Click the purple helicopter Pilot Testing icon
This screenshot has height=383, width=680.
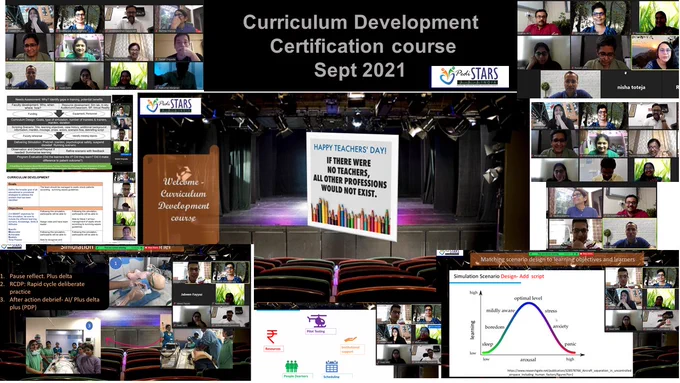pos(317,321)
